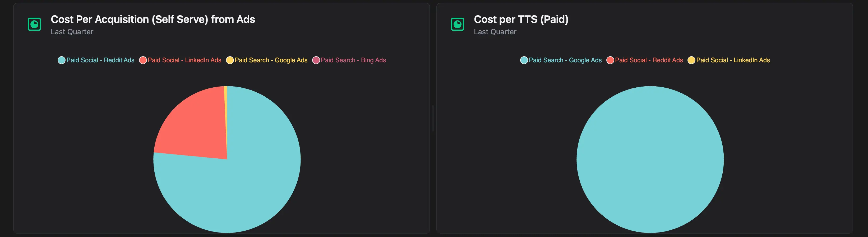The height and width of the screenshot is (237, 868).
Task: Select the full teal pie in the TTS chart
Action: (650, 160)
